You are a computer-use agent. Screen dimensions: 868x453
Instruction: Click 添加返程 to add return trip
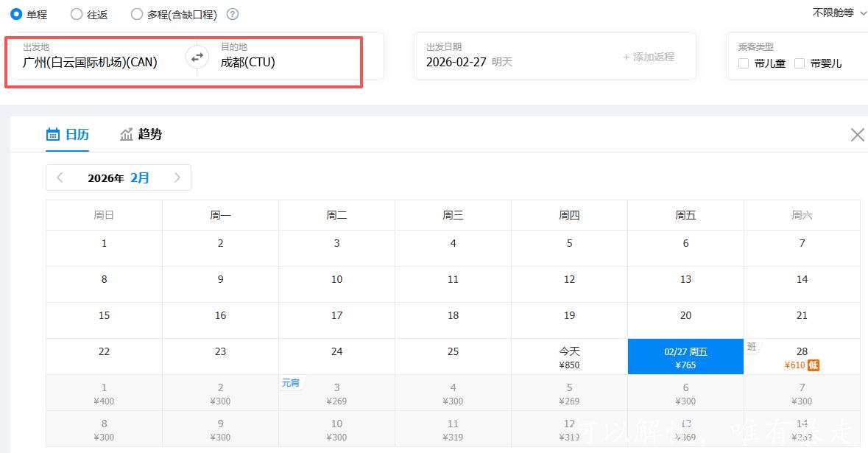tap(648, 57)
